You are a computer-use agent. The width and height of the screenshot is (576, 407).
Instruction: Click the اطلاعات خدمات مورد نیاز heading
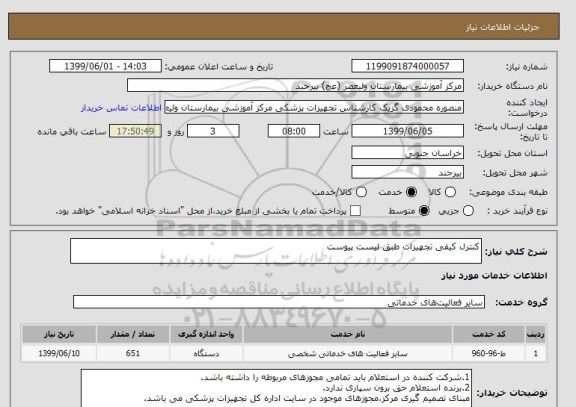494,276
